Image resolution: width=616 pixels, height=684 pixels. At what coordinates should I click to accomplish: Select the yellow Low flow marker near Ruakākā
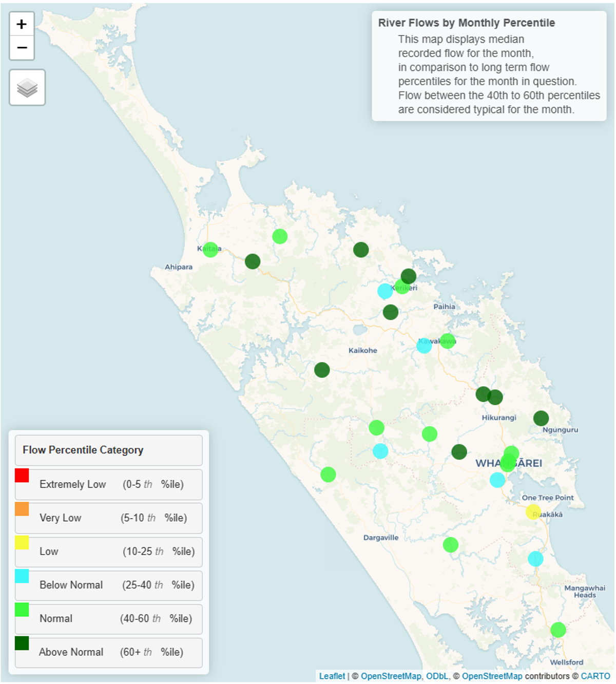pos(533,512)
